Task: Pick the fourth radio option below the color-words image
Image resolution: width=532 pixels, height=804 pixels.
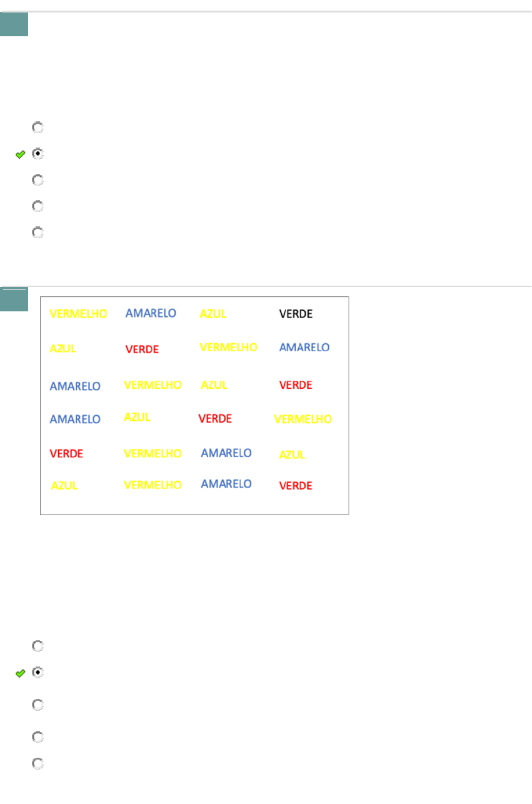Action: pos(38,738)
